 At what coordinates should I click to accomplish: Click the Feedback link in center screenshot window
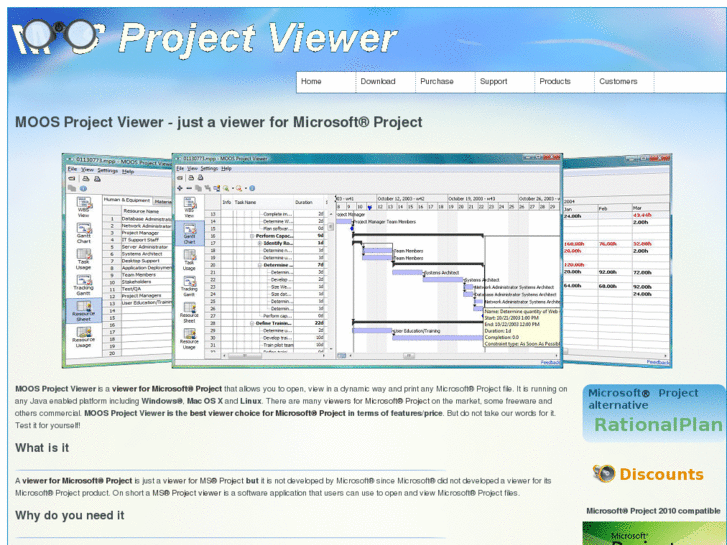click(x=550, y=362)
